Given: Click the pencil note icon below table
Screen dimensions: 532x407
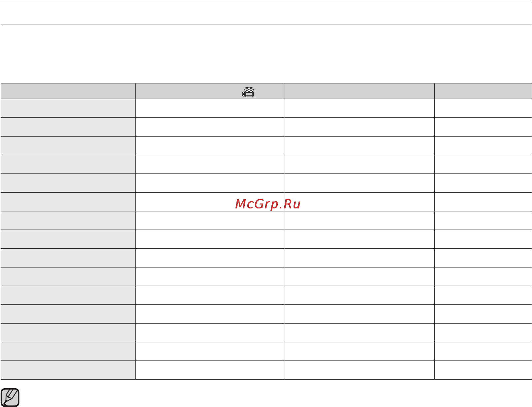Looking at the screenshot, I should pos(10,397).
